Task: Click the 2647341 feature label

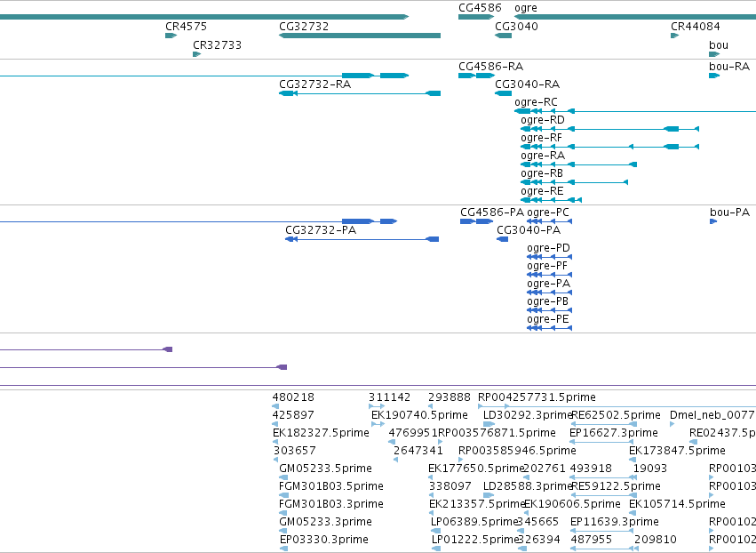Action: point(418,451)
